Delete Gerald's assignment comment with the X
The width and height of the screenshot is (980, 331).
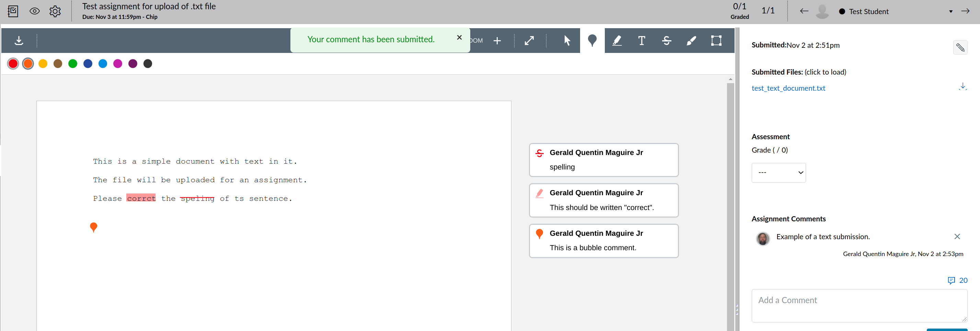coord(957,236)
